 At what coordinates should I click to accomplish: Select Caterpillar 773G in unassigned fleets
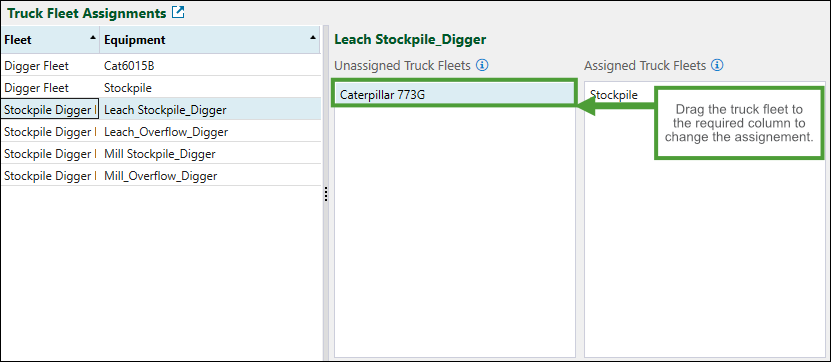click(454, 95)
